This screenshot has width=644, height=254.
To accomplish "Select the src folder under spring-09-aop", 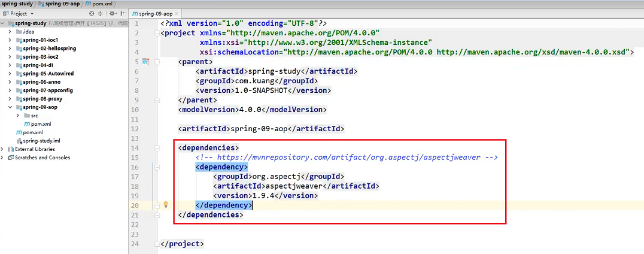I will (34, 116).
